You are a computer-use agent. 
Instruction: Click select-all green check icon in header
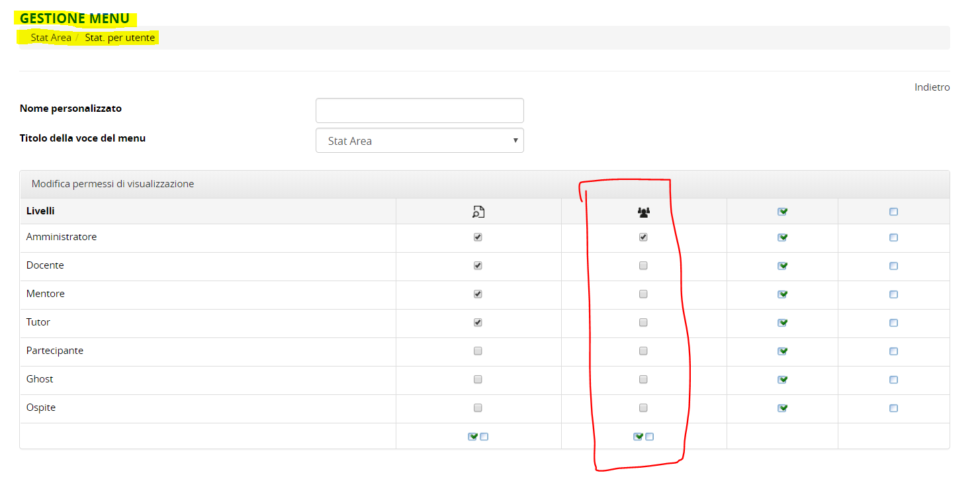[x=782, y=212]
